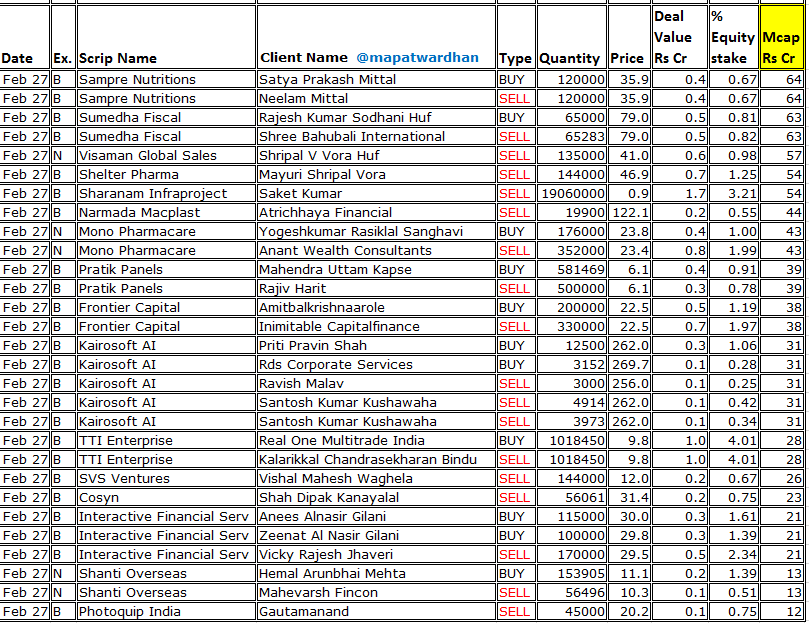The width and height of the screenshot is (809, 623).
Task: Click the Quantity column header
Action: tap(569, 59)
